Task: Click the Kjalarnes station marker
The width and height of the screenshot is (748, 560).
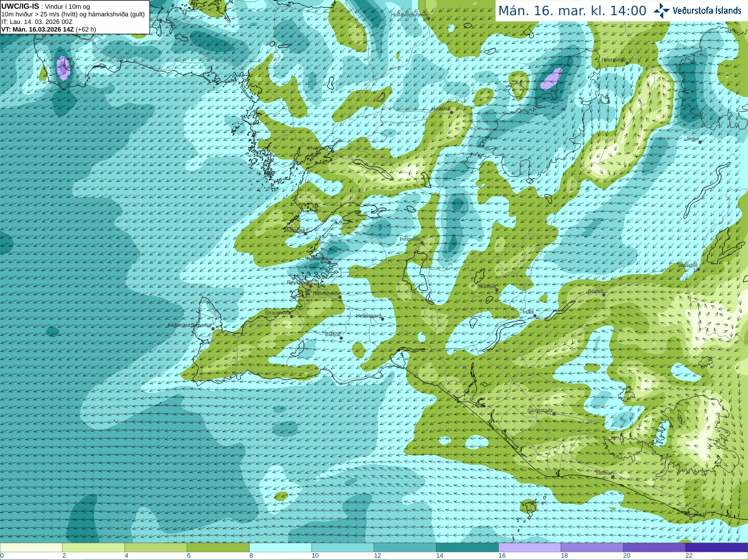Action: click(x=328, y=261)
